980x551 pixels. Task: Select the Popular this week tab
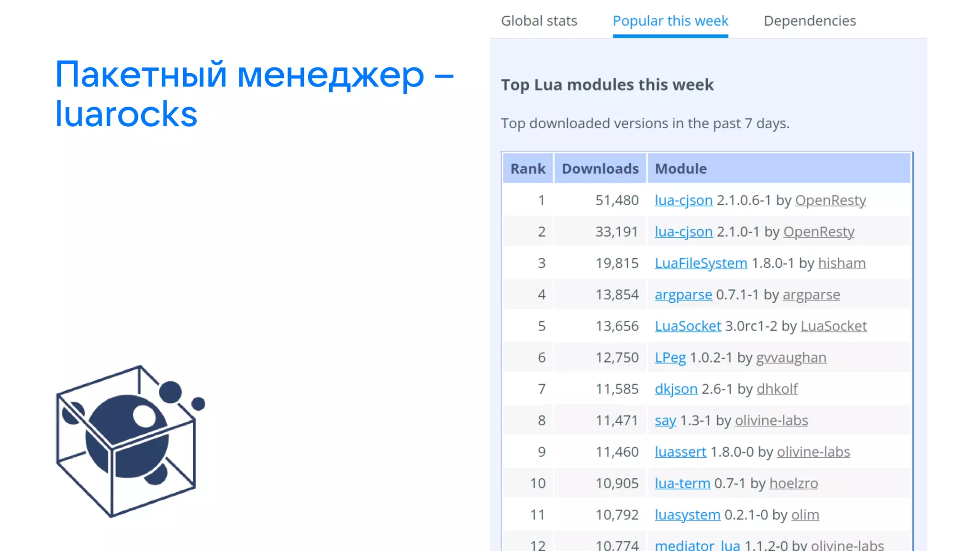[670, 21]
